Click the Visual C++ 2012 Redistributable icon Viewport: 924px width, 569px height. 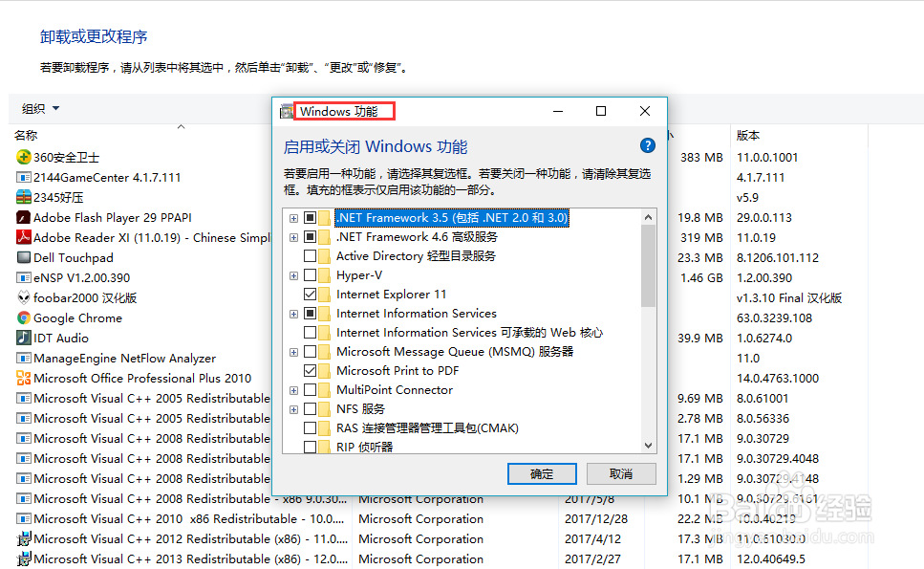point(24,538)
